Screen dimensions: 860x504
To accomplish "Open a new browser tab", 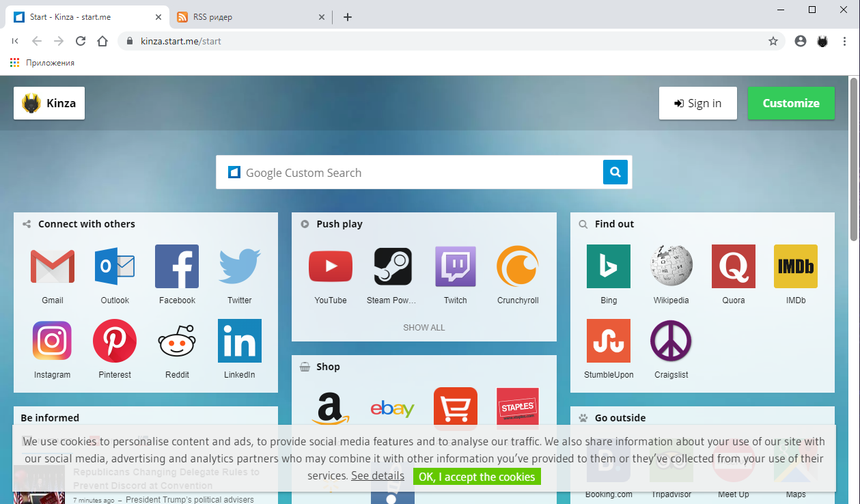I will (x=348, y=17).
